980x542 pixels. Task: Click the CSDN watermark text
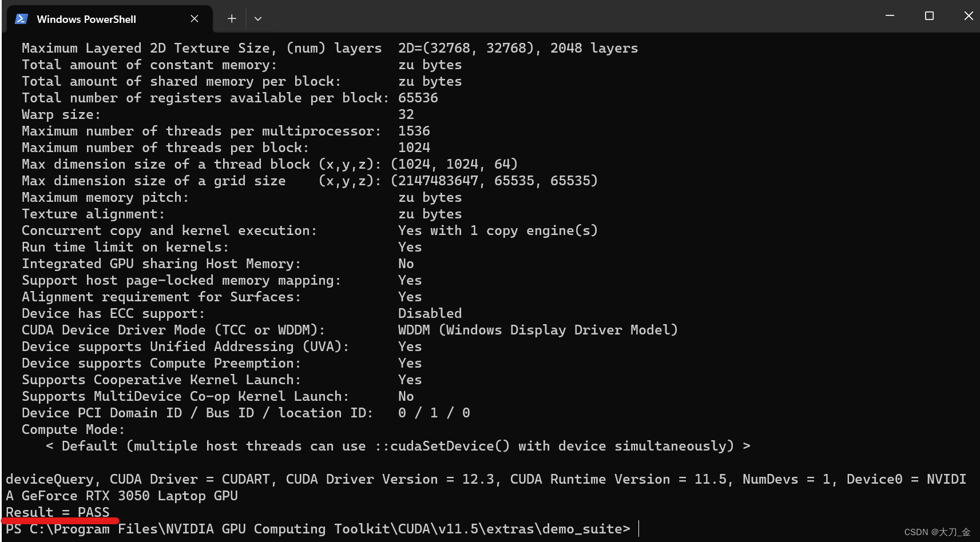tap(937, 532)
